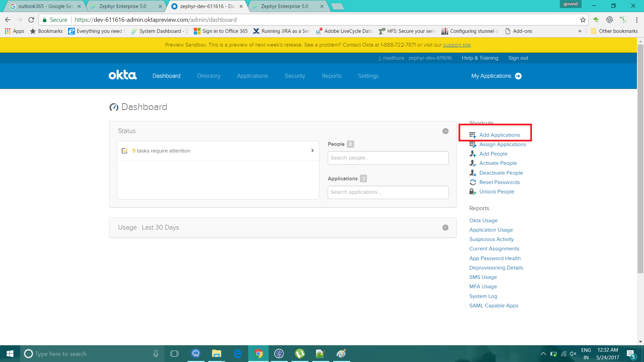Collapse the Status panel
This screenshot has width=644, height=362.
point(445,131)
